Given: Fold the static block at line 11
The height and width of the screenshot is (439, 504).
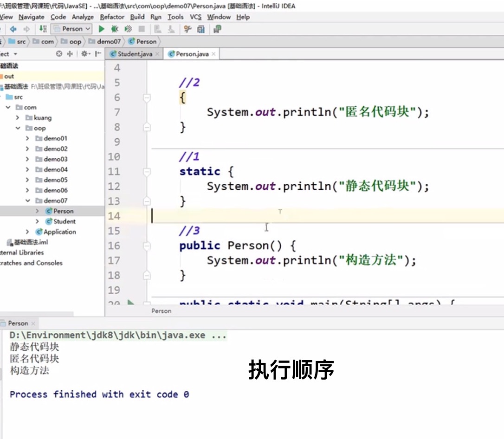Looking at the screenshot, I should (147, 172).
